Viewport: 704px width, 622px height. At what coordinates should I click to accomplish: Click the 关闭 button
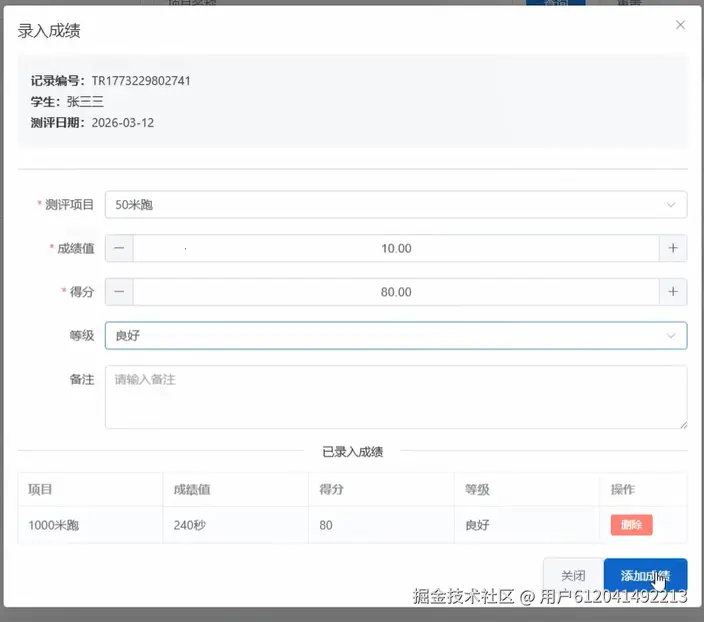(x=573, y=575)
